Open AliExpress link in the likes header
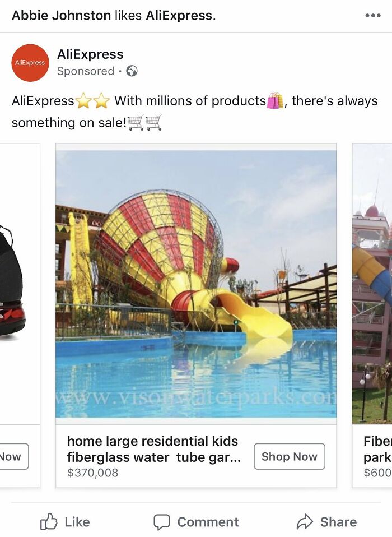 coord(179,15)
